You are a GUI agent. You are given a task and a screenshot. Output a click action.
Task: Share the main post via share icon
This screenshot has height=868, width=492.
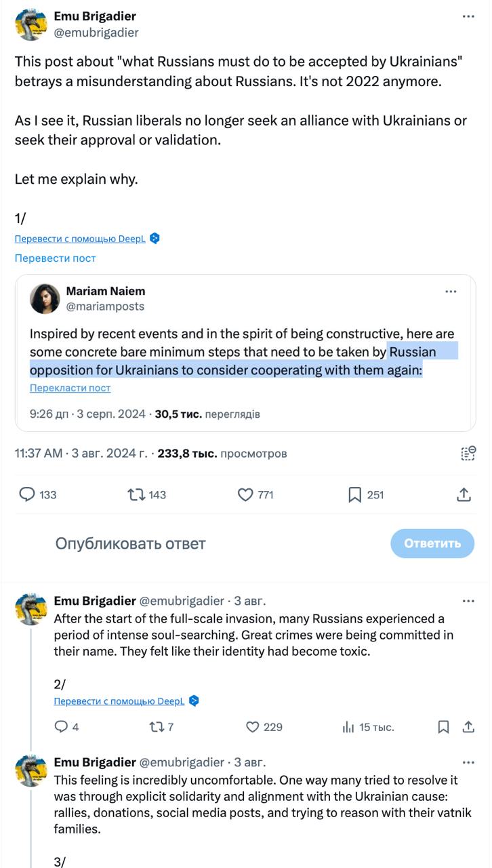[464, 495]
